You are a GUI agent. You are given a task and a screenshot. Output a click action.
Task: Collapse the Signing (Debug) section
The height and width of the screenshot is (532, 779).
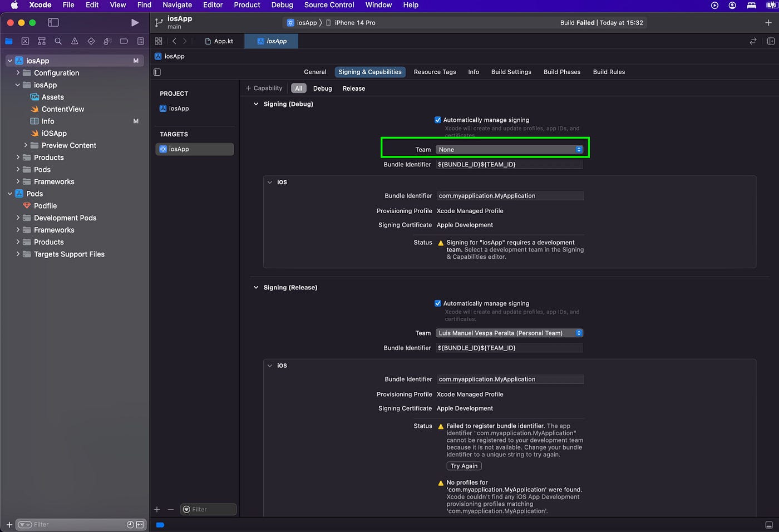(x=256, y=104)
